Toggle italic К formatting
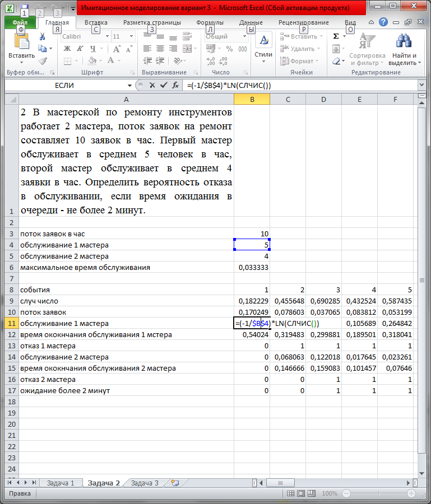The image size is (431, 504). coord(80,49)
